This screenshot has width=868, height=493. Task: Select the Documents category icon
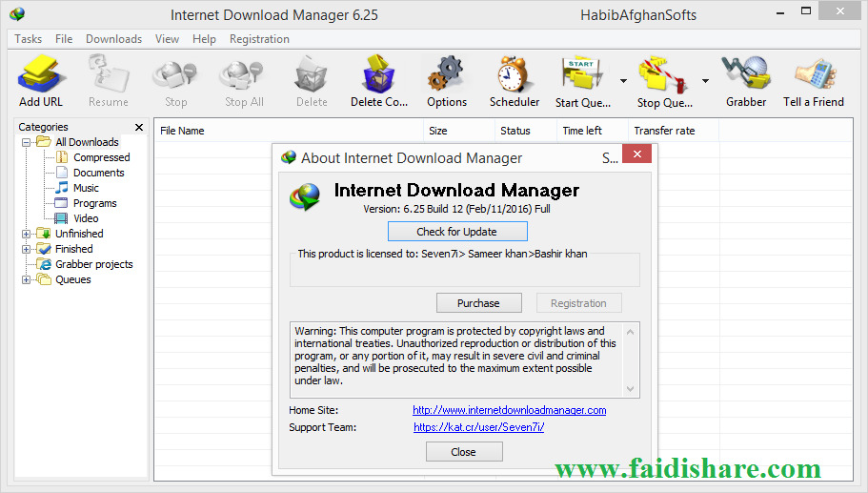click(x=62, y=173)
